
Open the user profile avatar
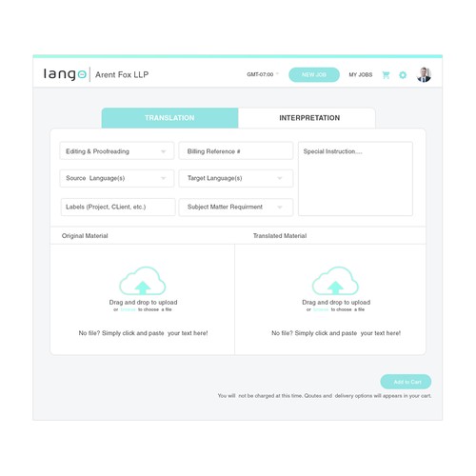[424, 75]
